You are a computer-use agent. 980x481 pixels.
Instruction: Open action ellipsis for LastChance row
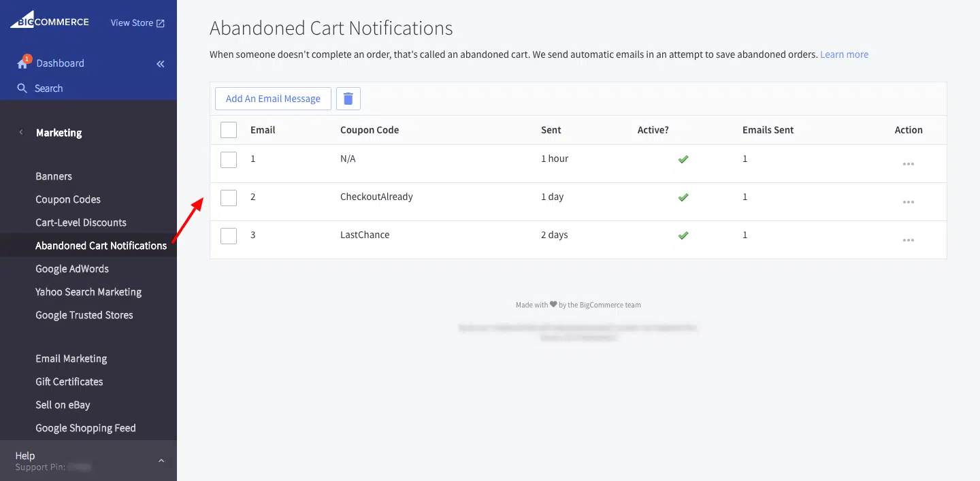point(908,240)
